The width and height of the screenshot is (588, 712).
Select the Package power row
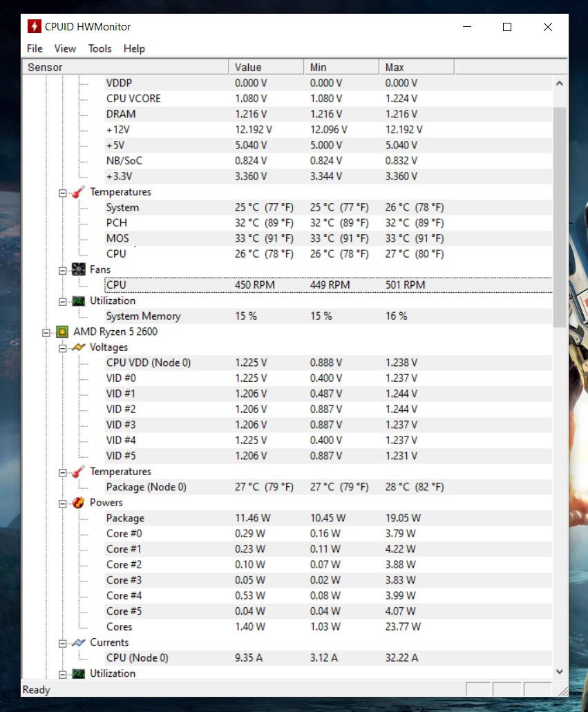point(125,518)
